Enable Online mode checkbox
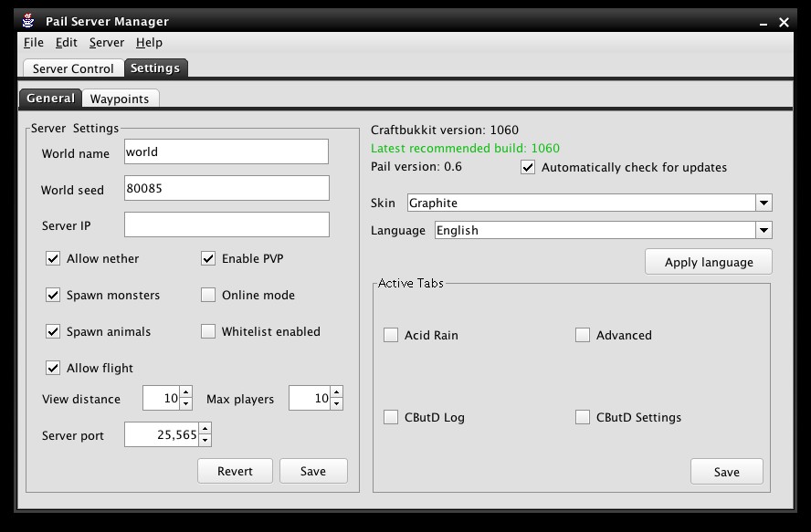This screenshot has width=811, height=532. [x=208, y=296]
